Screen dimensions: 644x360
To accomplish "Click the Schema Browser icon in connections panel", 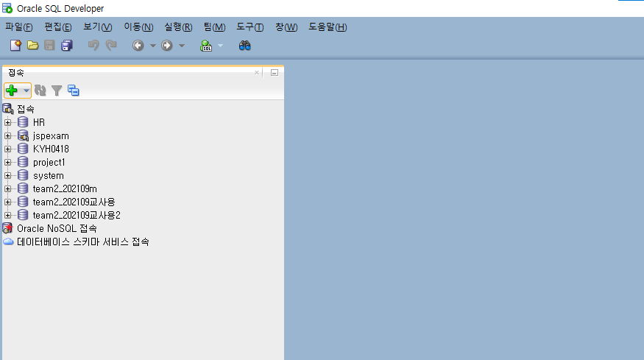I will pyautogui.click(x=74, y=91).
